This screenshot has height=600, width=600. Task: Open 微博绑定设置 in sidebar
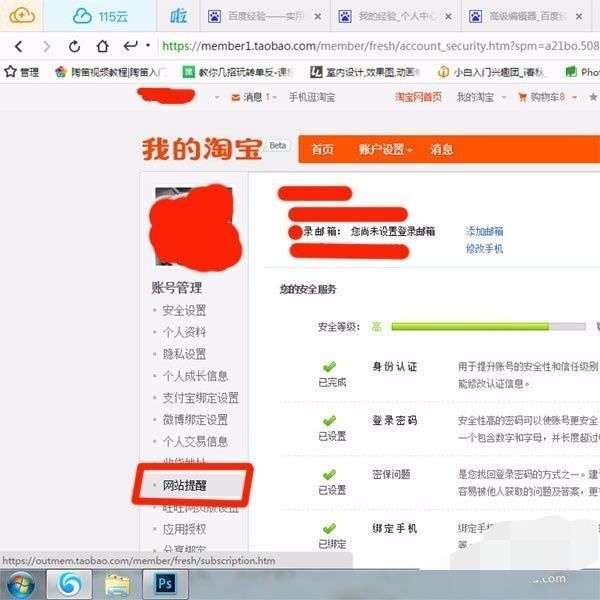(x=195, y=420)
